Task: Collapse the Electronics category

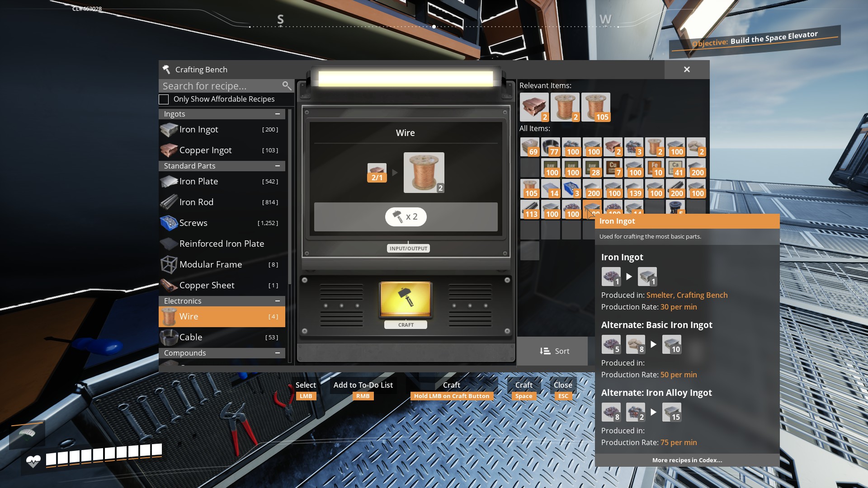Action: click(x=278, y=301)
